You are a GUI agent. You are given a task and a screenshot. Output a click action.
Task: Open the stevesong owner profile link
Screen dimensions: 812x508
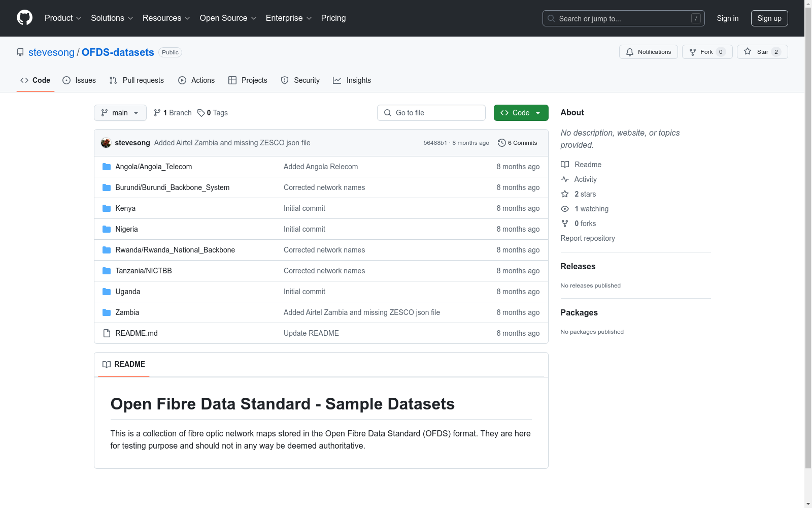(51, 52)
